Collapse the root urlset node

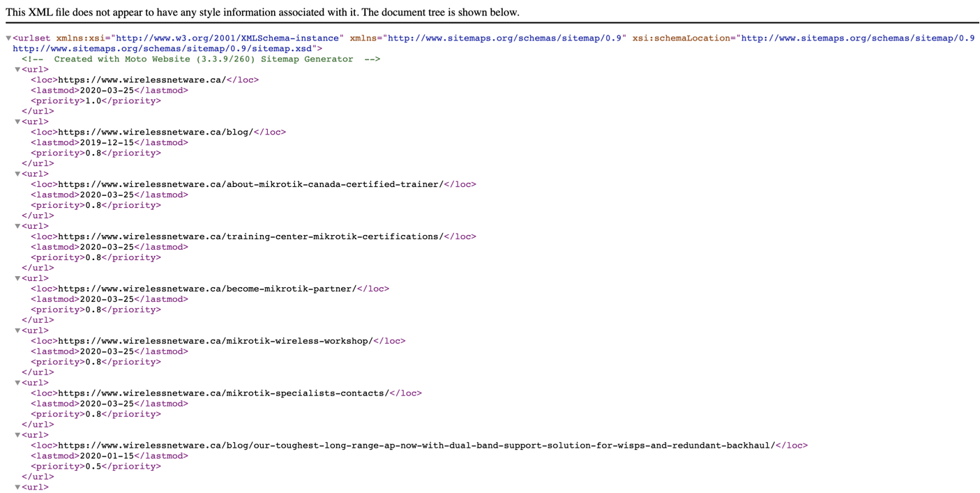8,38
